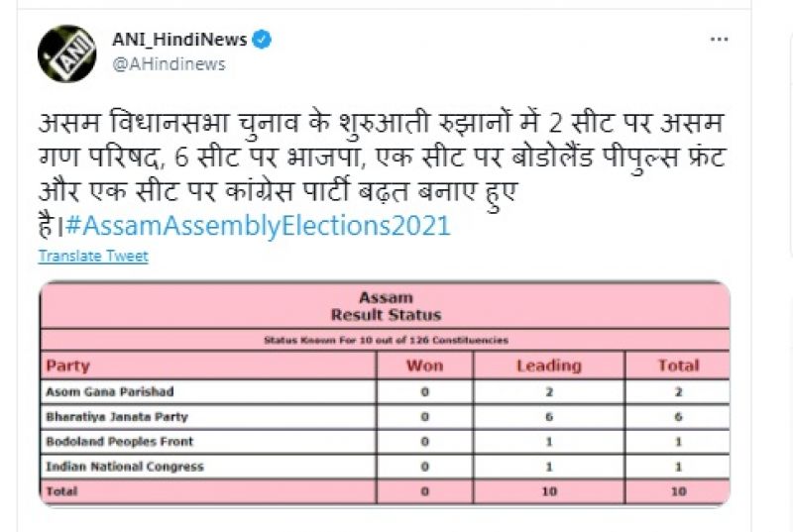Click the @AHindinews handle
The height and width of the screenshot is (532, 793).
[x=170, y=64]
